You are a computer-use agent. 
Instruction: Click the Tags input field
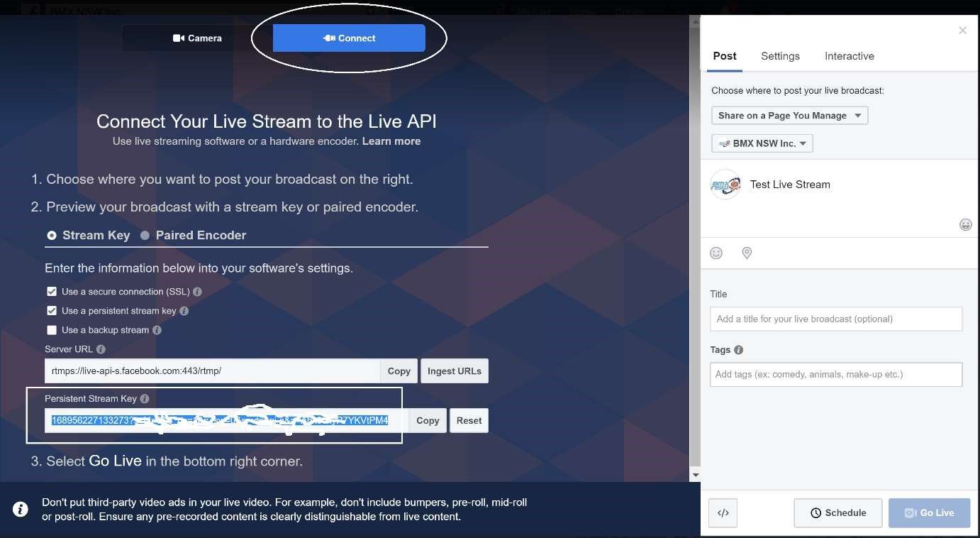pos(836,374)
